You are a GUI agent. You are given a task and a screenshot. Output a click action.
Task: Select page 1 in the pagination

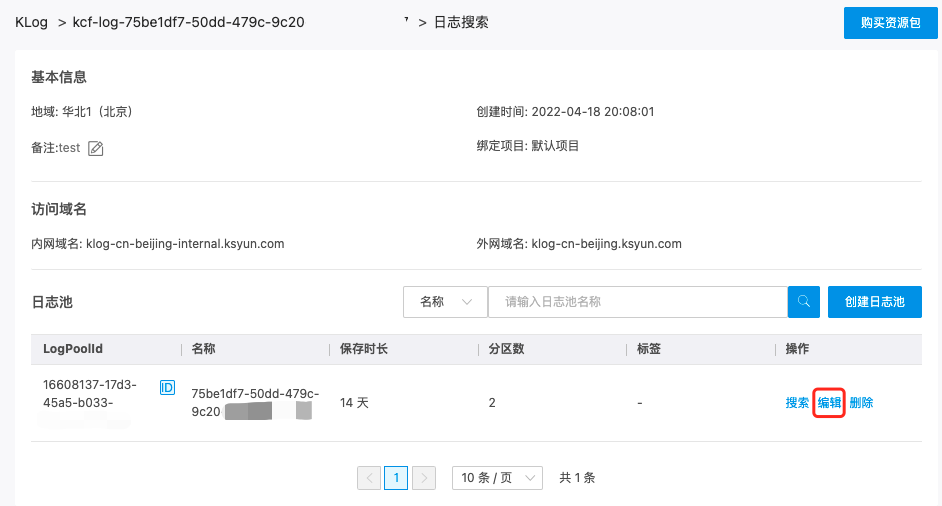pyautogui.click(x=396, y=478)
